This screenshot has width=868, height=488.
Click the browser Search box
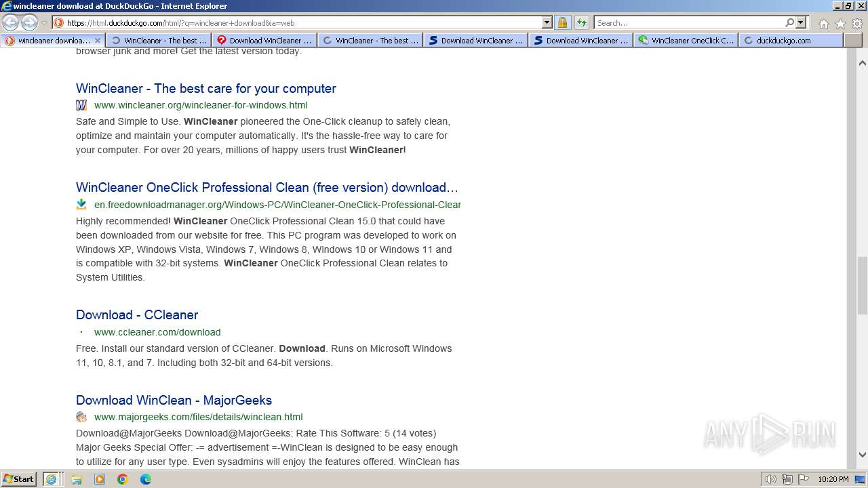point(688,23)
